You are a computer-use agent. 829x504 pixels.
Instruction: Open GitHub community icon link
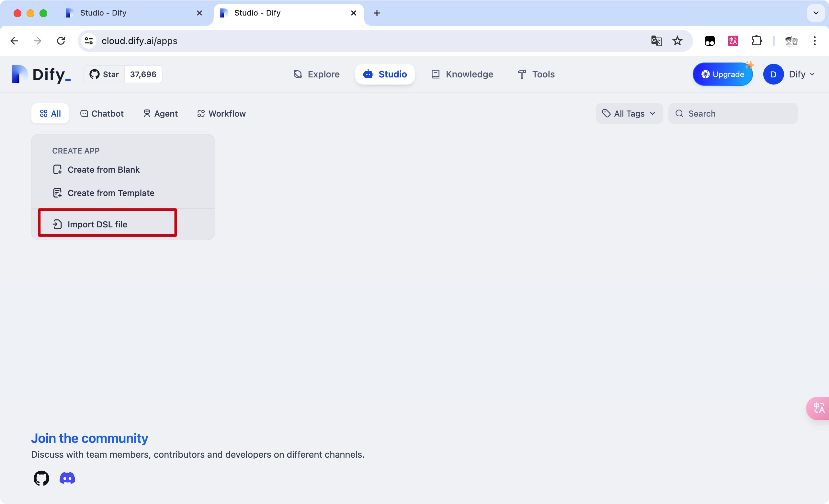pos(41,478)
